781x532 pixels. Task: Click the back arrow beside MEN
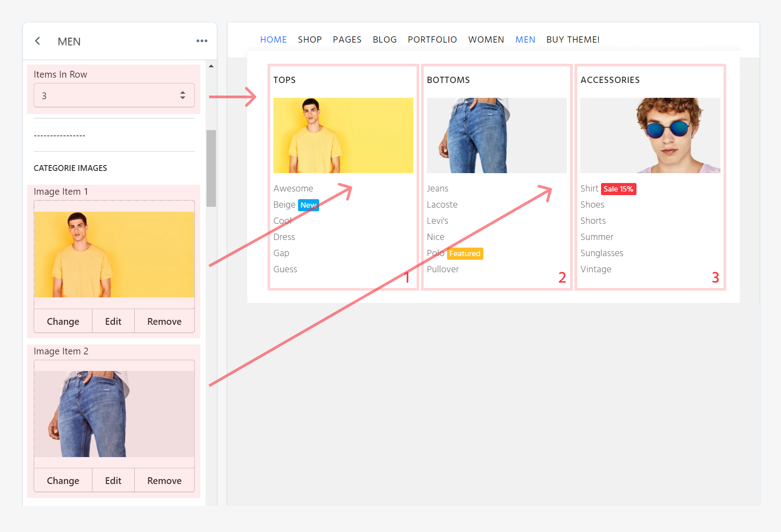tap(38, 41)
